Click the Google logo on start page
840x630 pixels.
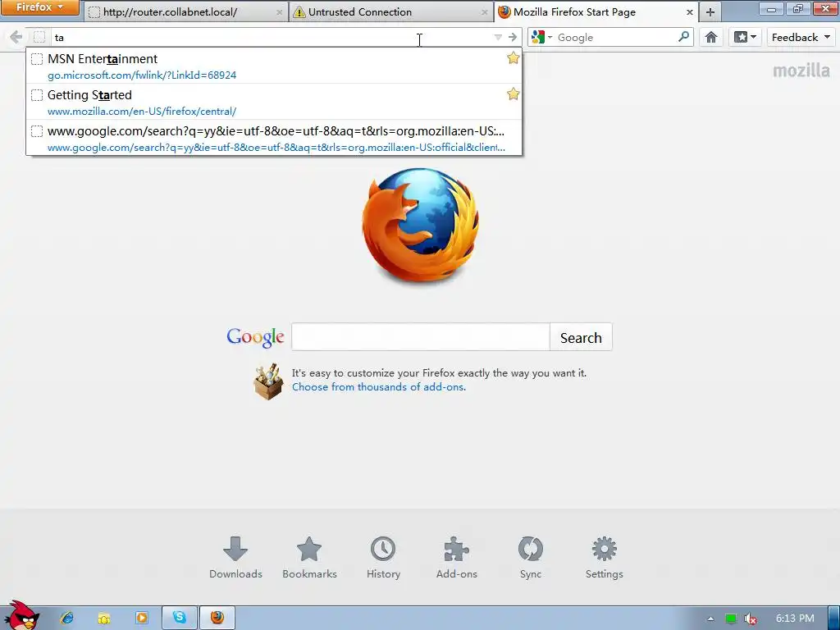click(256, 337)
